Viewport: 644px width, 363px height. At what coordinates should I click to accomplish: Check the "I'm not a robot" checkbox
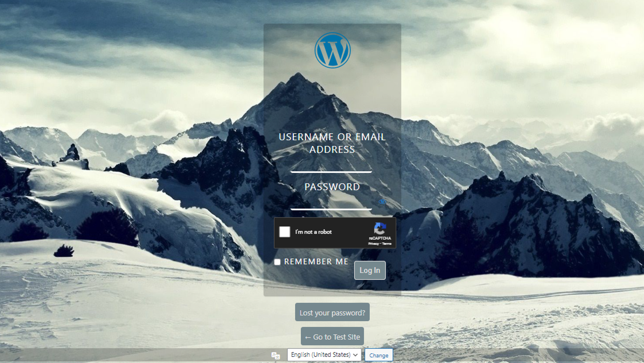(286, 232)
